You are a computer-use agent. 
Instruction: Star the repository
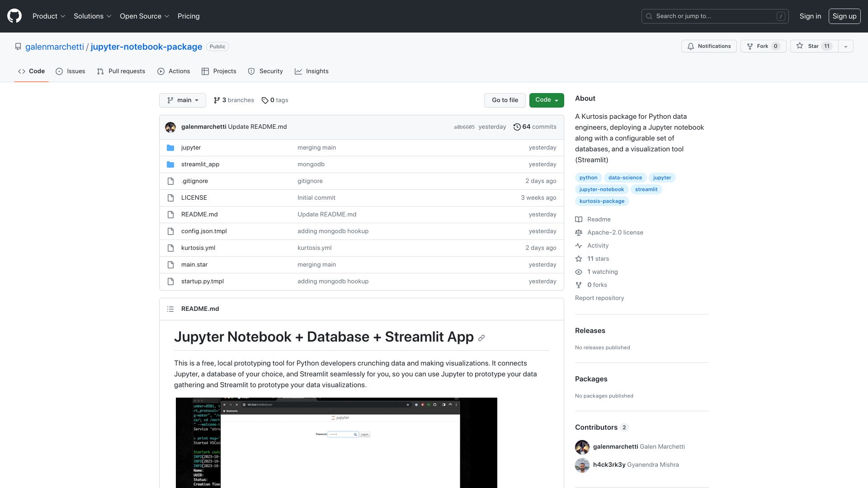814,47
